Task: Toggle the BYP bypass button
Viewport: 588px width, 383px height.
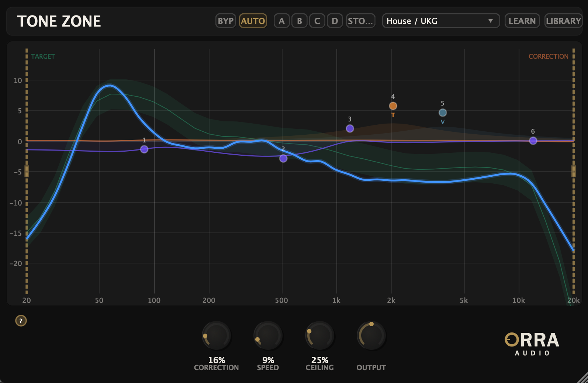Action: tap(225, 21)
